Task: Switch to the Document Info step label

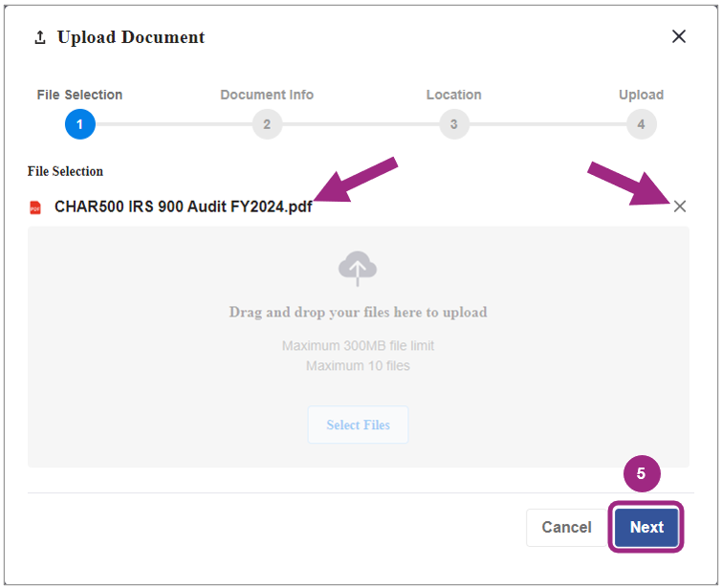Action: click(x=267, y=95)
